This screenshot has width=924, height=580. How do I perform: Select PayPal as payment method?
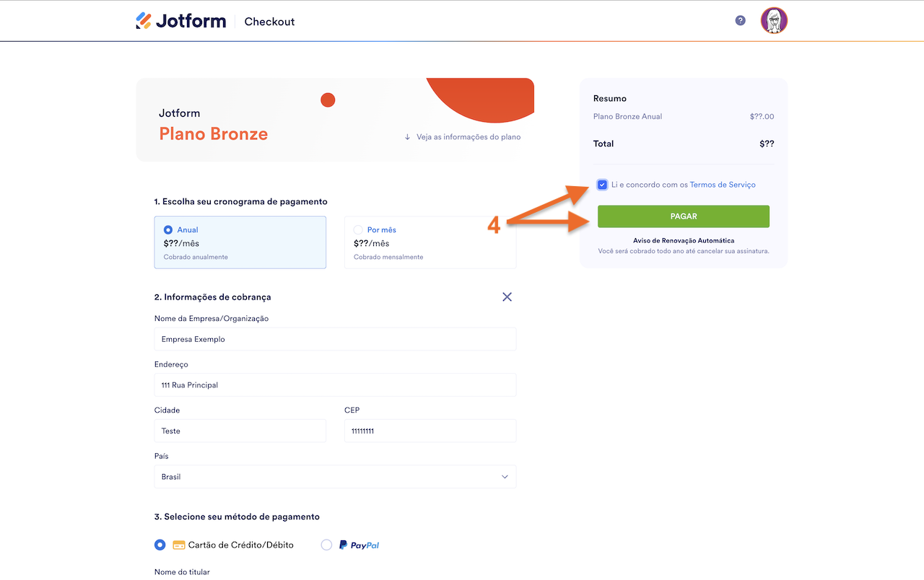tap(326, 545)
